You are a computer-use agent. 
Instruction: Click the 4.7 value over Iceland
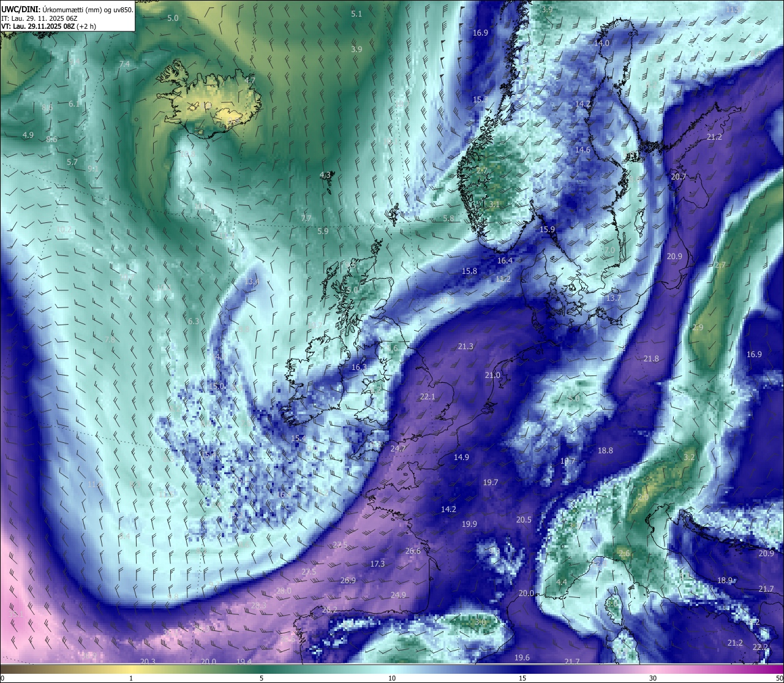tap(250, 80)
